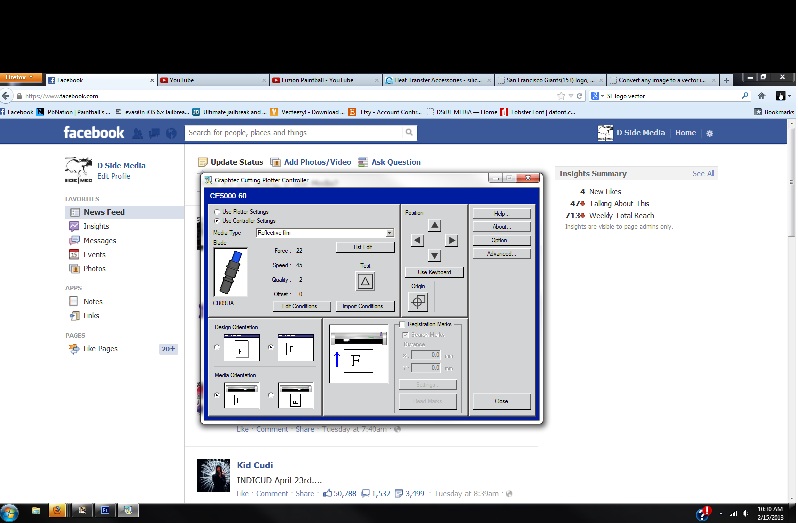This screenshot has height=524, width=798.
Task: Open Help in plotter controller
Action: tap(502, 214)
